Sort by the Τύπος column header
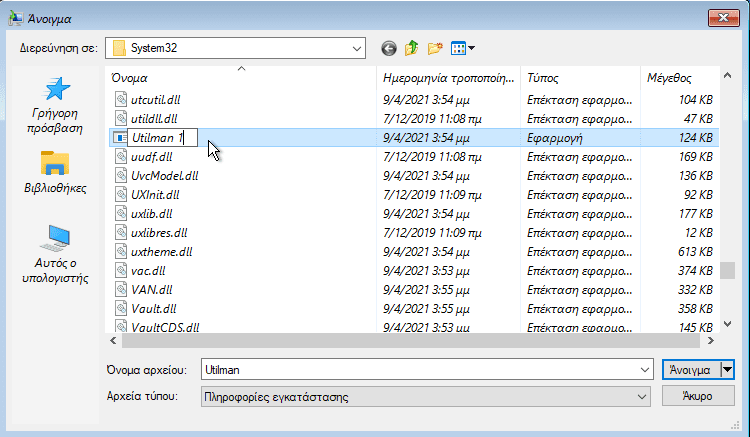 pos(543,77)
